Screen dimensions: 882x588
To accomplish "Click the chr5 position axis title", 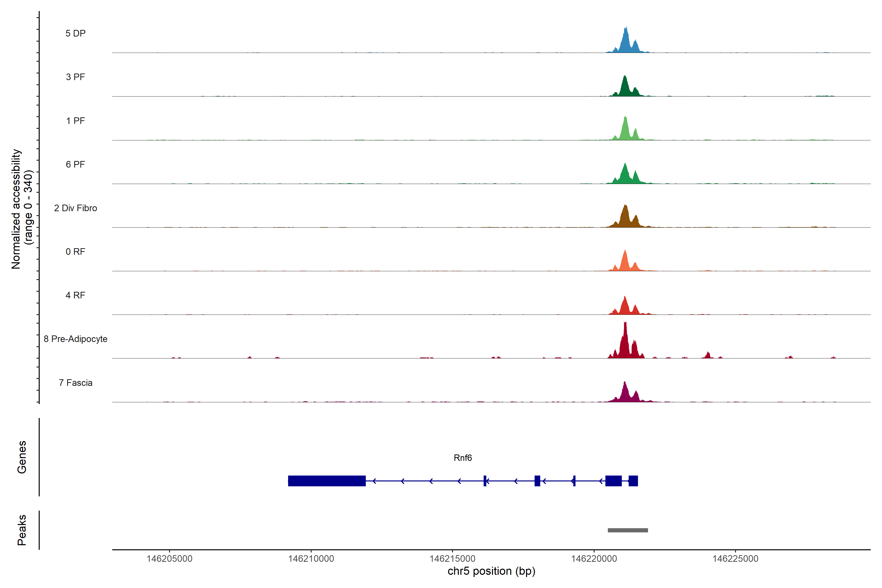I will (x=491, y=571).
